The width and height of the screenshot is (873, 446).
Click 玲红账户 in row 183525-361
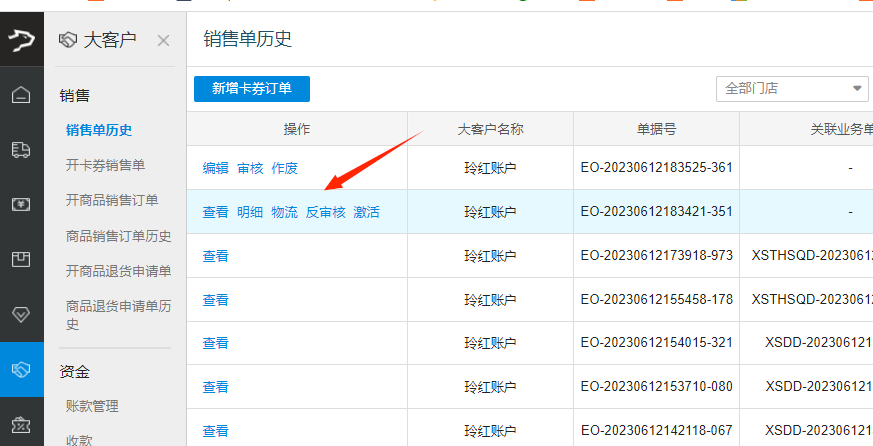pos(491,168)
